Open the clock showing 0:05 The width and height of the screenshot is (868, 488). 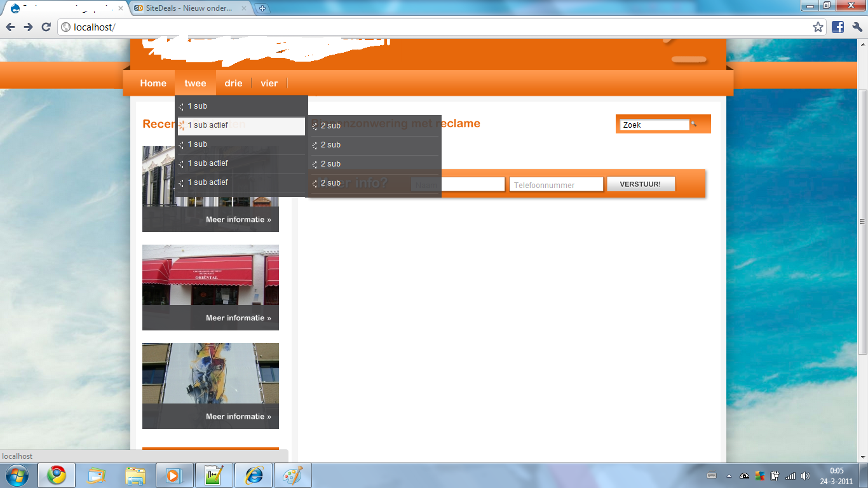click(836, 476)
